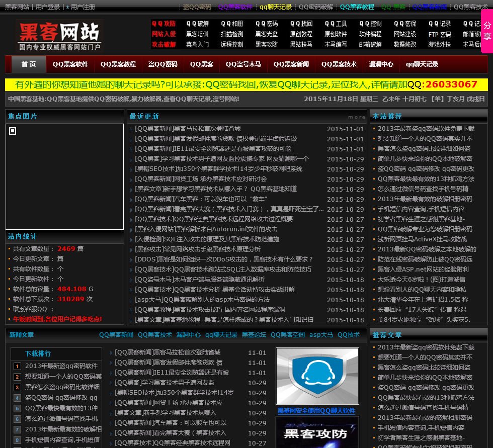493x448 pixels.
Task: Open QQ相册 in the header grid
Action: [232, 24]
